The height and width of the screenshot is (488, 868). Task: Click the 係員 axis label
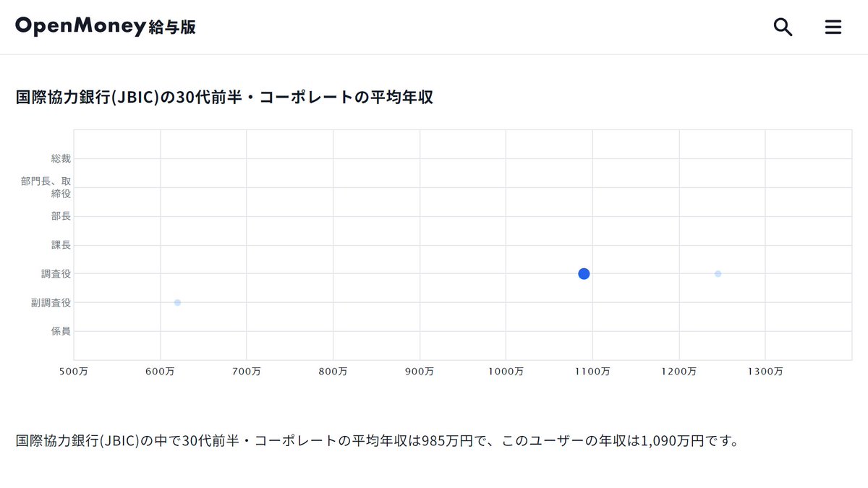tap(61, 332)
